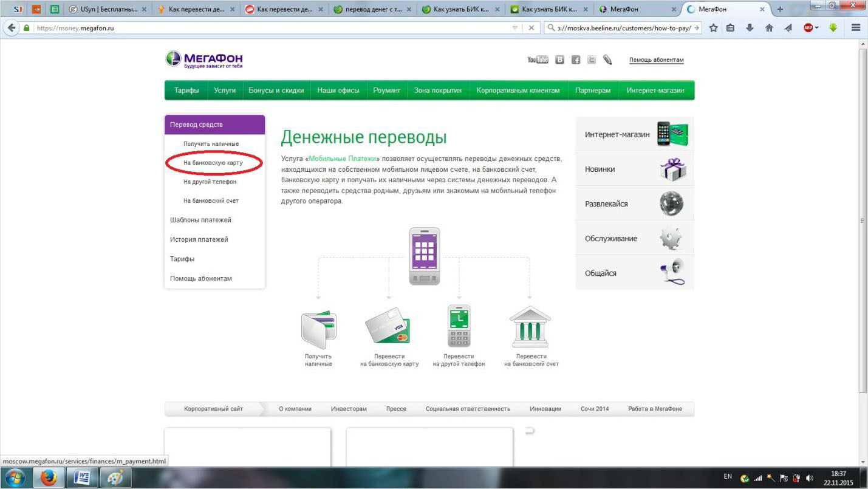Select 'Получить наличные' in sidebar

click(211, 144)
